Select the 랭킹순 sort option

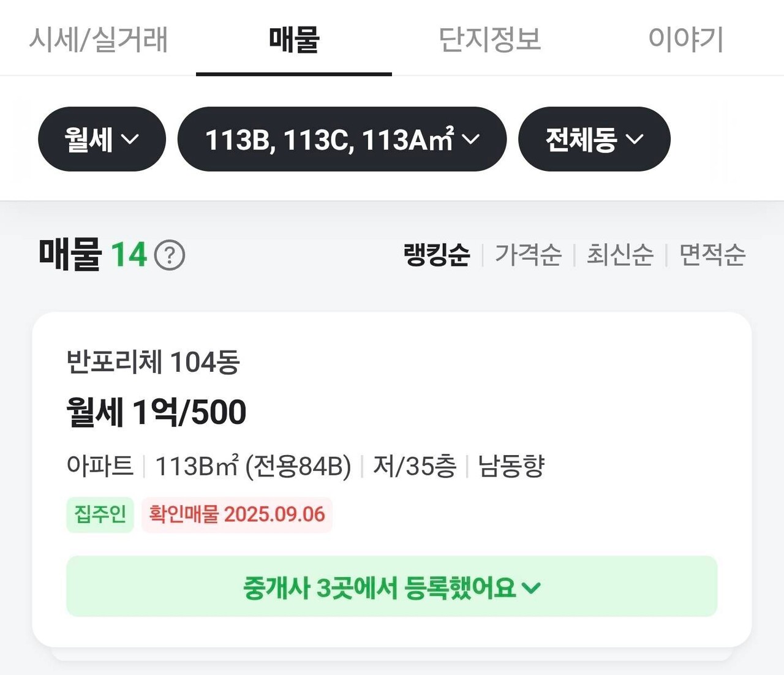(437, 255)
